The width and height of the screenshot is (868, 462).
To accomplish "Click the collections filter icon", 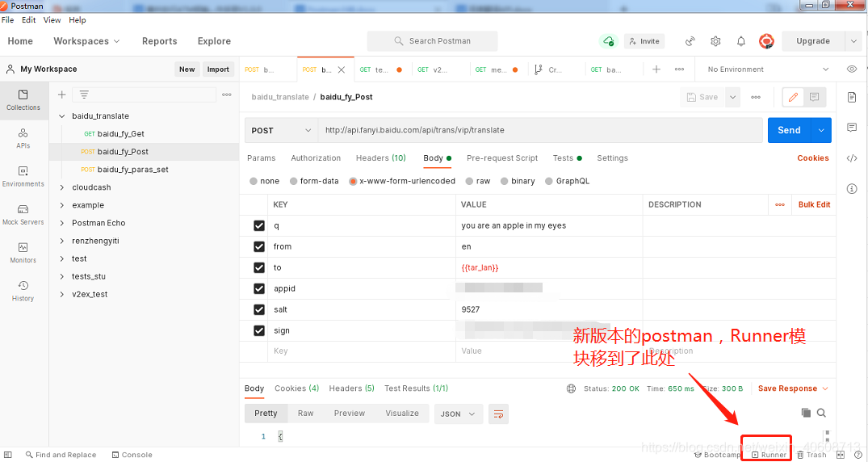I will click(x=84, y=94).
